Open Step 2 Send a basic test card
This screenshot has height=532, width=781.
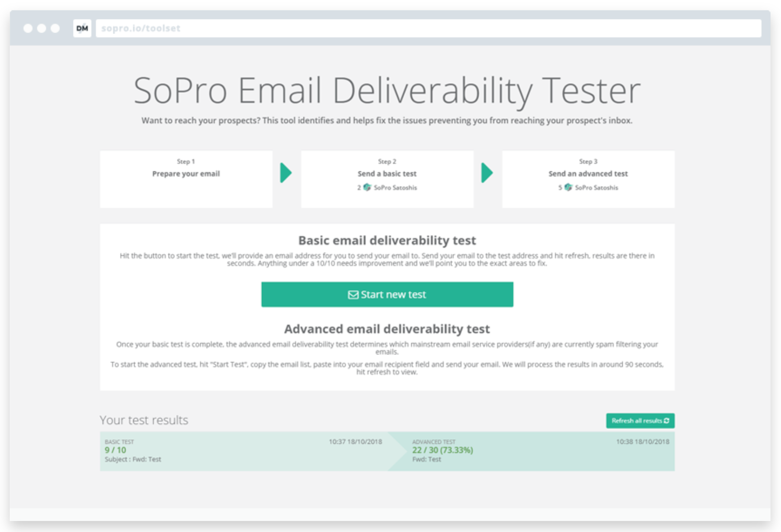pyautogui.click(x=387, y=179)
